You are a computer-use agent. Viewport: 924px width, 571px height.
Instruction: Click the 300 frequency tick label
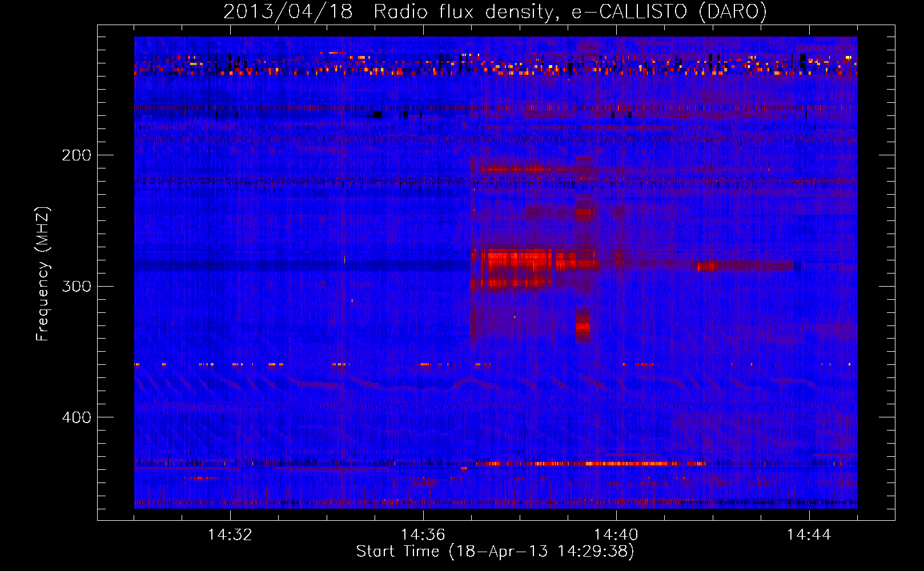coord(77,286)
